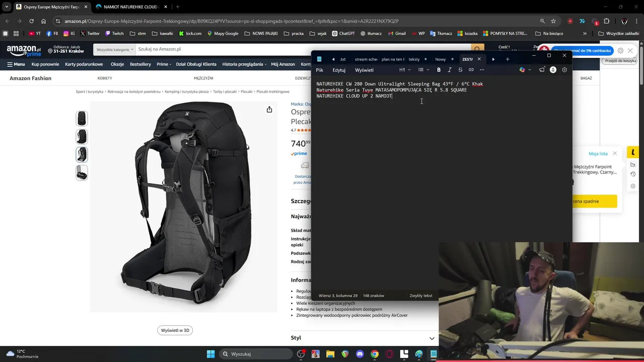Open the ChatGPT bookmark
Screen dimensions: 644x362
tap(343, 34)
